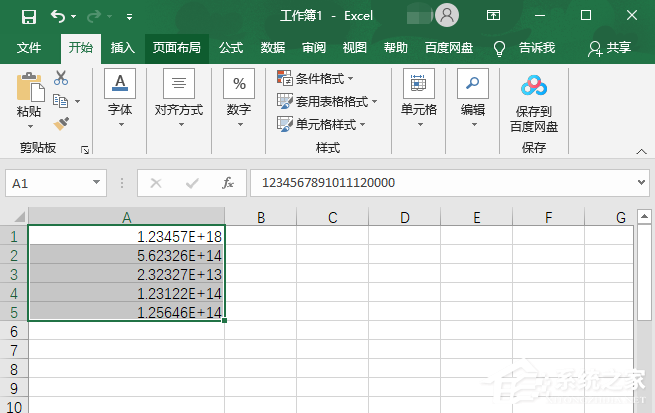This screenshot has height=413, width=655.
Task: Click the Share (共享) button
Action: coord(610,47)
